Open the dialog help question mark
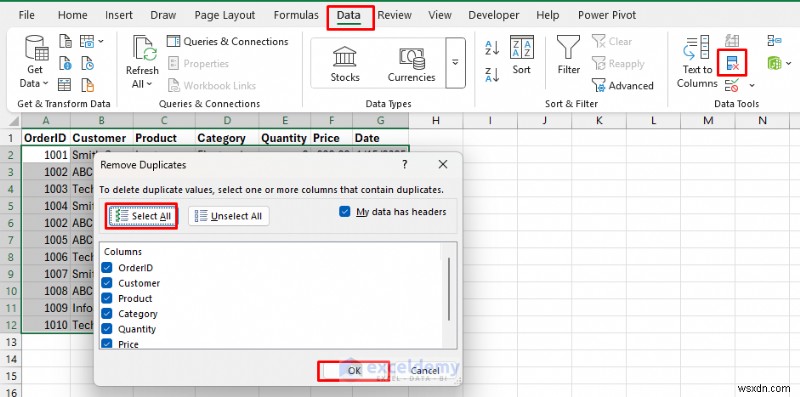The width and height of the screenshot is (800, 397). [x=405, y=164]
